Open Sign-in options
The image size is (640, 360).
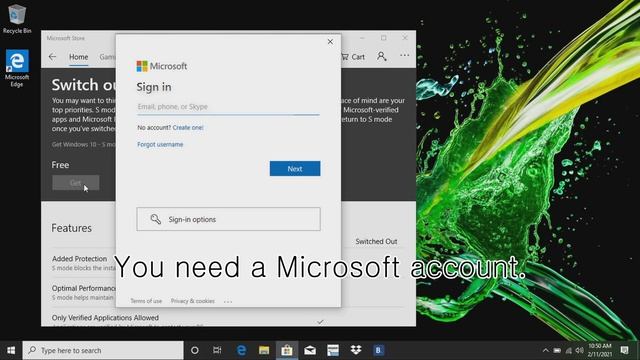228,219
